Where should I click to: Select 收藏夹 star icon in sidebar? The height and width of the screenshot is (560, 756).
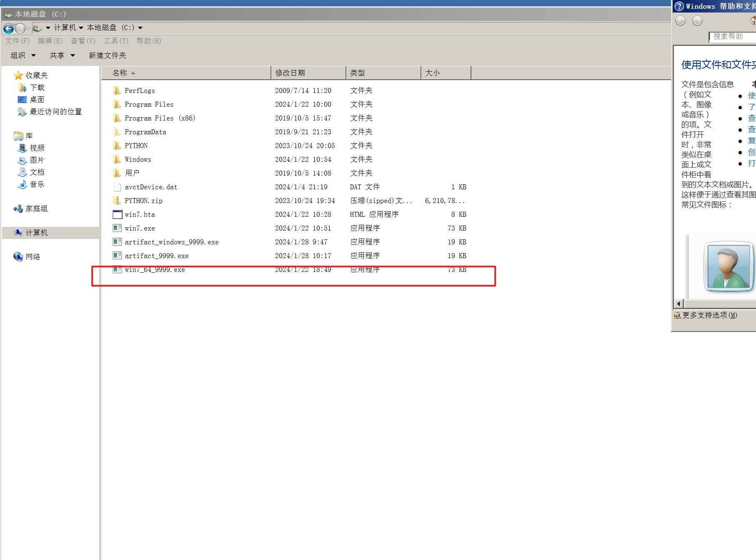(x=18, y=75)
